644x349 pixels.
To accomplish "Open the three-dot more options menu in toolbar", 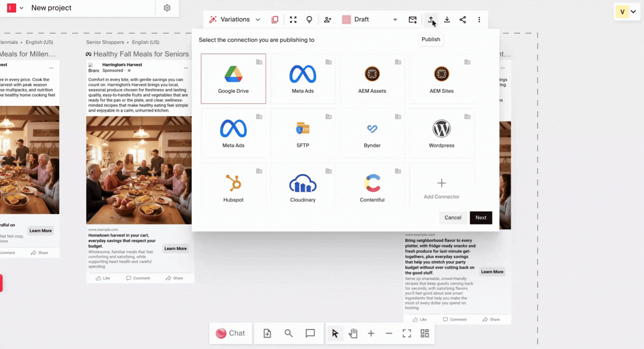I will pos(479,19).
